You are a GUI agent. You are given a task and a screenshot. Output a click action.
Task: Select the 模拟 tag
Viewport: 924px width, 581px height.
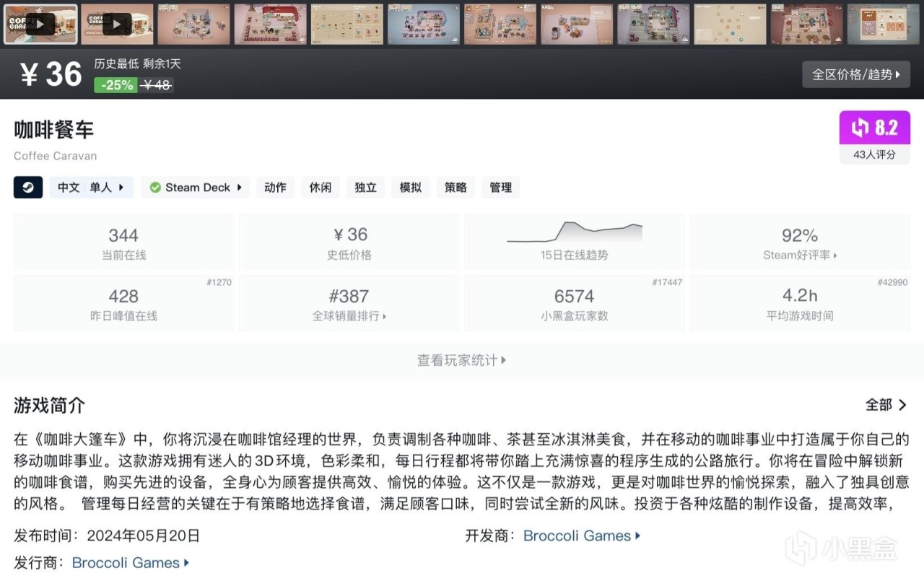click(411, 188)
